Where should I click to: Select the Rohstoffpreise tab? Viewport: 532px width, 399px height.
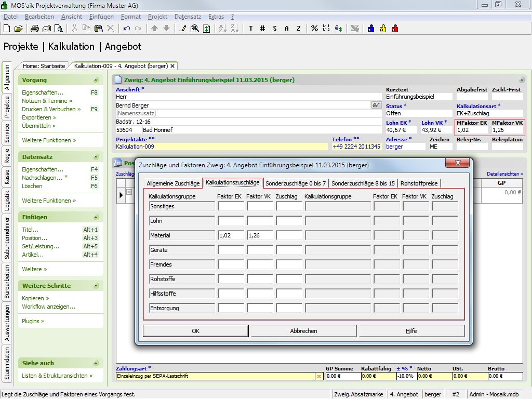coord(419,183)
